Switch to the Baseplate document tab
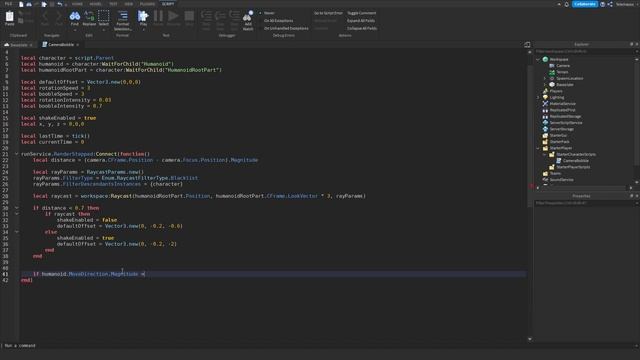The image size is (640, 360). 19,44
